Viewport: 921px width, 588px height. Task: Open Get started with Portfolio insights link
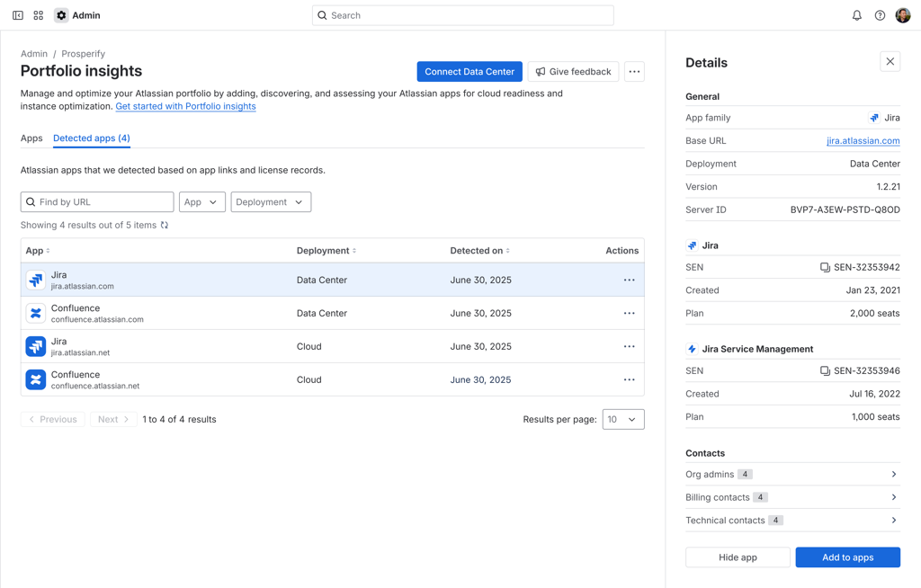[185, 106]
